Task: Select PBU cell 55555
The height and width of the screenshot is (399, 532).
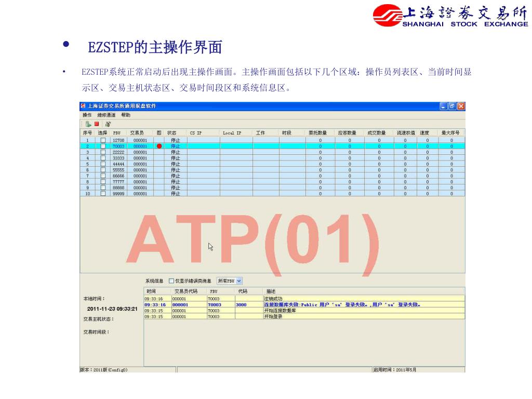Action: coord(118,170)
